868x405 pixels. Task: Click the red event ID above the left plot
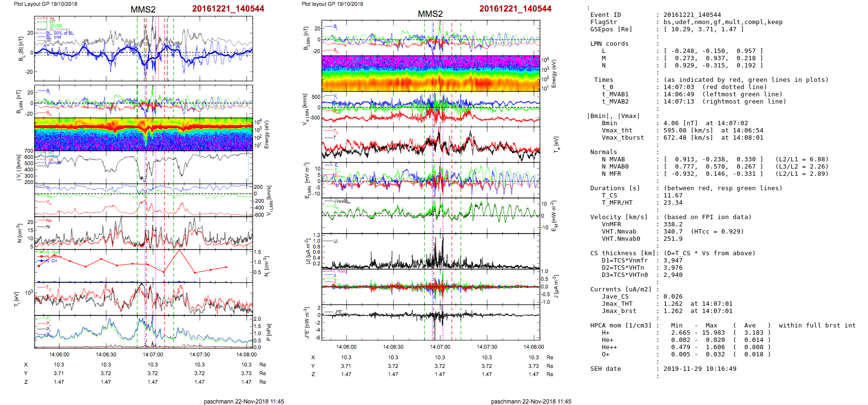click(228, 9)
